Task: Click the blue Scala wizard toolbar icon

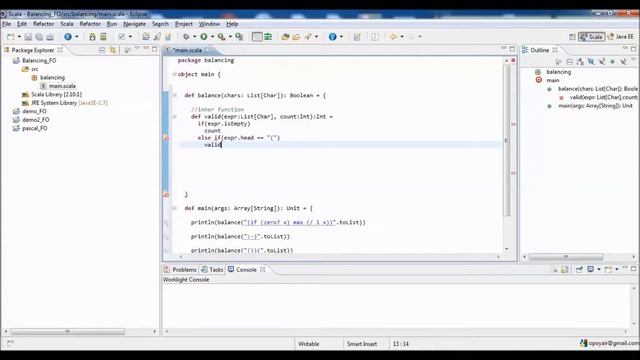Action: pyautogui.click(x=68, y=37)
